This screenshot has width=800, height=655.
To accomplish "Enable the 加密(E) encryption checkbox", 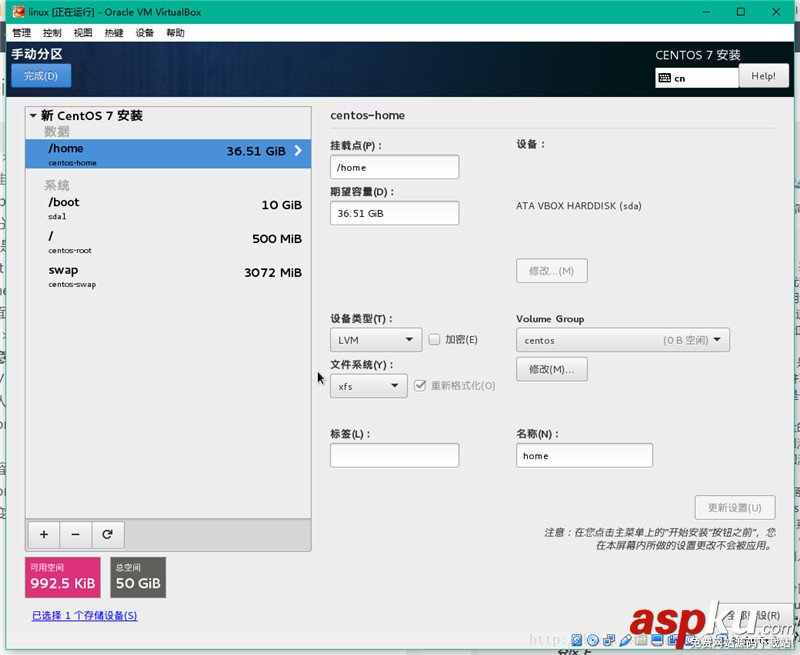I will point(434,339).
